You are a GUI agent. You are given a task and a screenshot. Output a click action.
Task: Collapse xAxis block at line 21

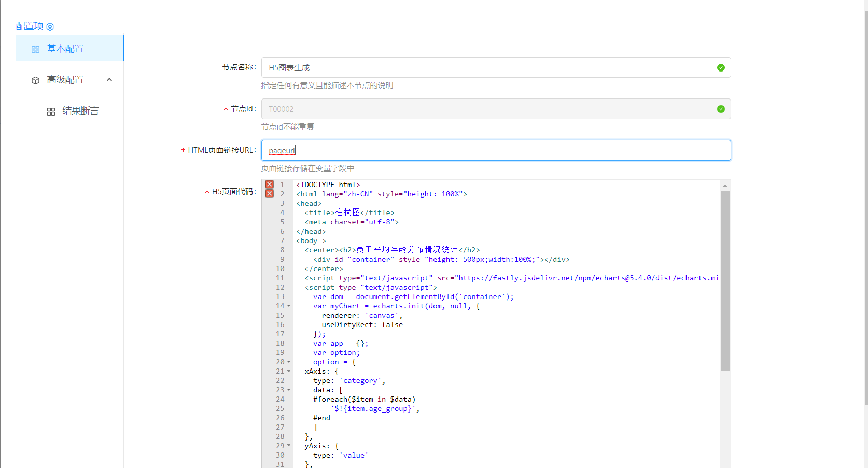[289, 372]
